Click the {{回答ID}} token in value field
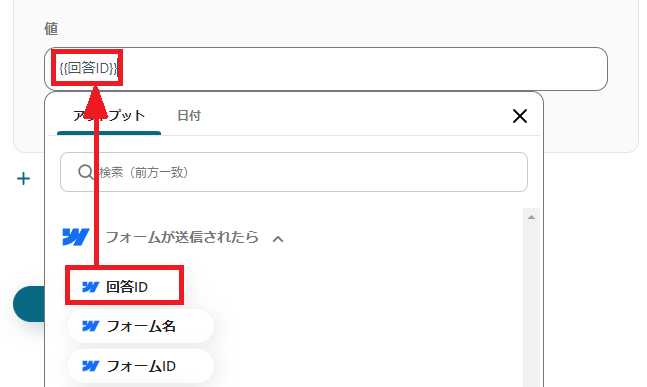Image resolution: width=647 pixels, height=387 pixels. [x=88, y=68]
